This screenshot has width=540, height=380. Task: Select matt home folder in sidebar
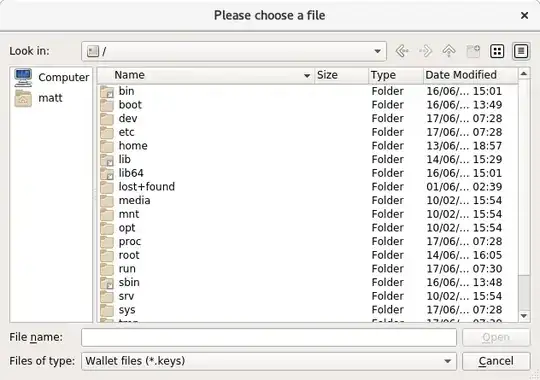(x=39, y=98)
